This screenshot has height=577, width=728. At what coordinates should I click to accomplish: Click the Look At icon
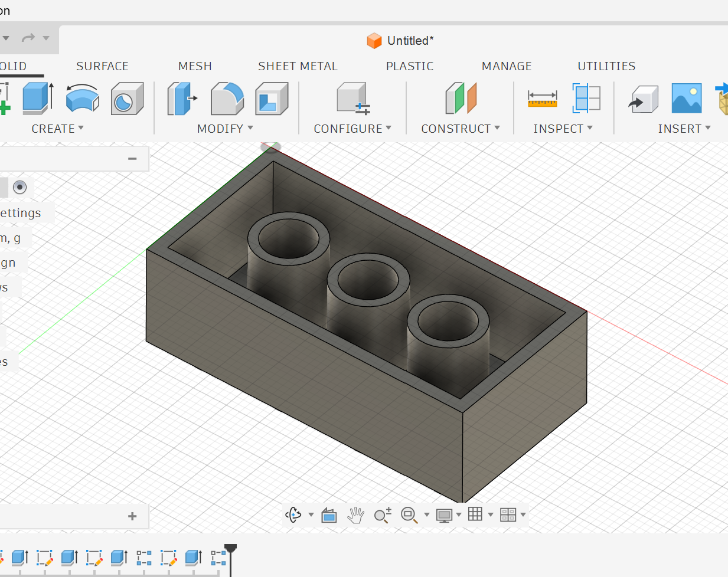pyautogui.click(x=329, y=515)
